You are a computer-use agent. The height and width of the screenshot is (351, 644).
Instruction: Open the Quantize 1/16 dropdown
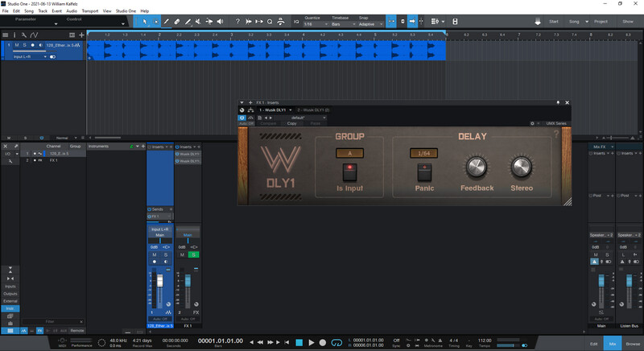click(316, 24)
